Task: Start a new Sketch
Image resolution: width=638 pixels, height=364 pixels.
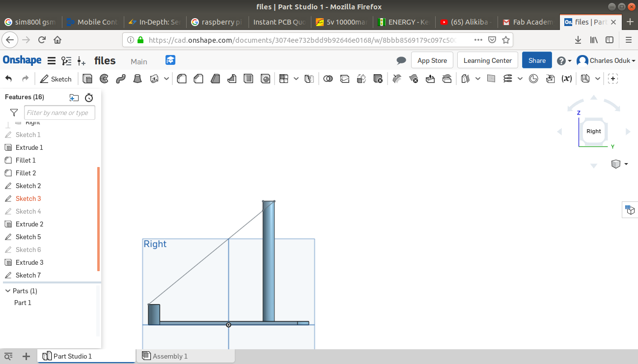Action: (x=56, y=79)
